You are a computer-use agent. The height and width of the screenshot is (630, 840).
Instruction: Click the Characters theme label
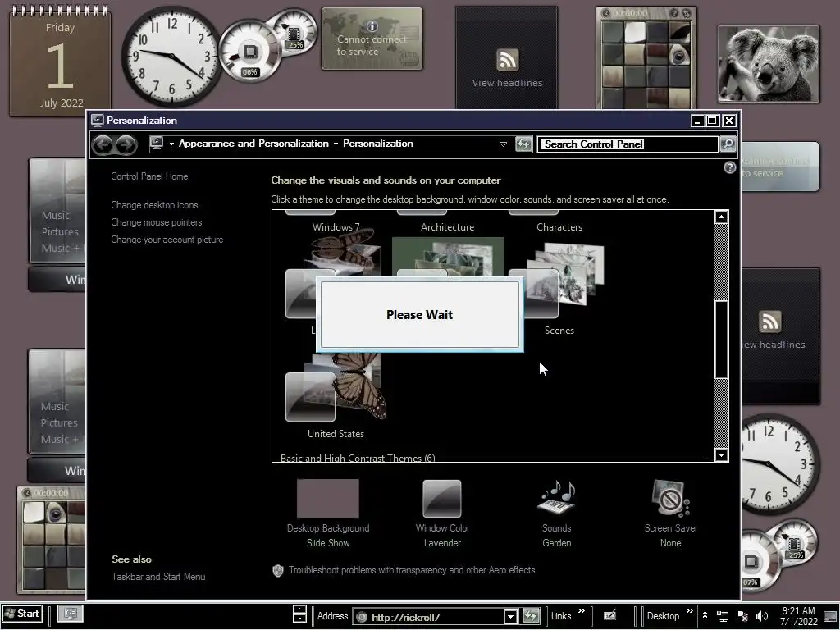559,227
